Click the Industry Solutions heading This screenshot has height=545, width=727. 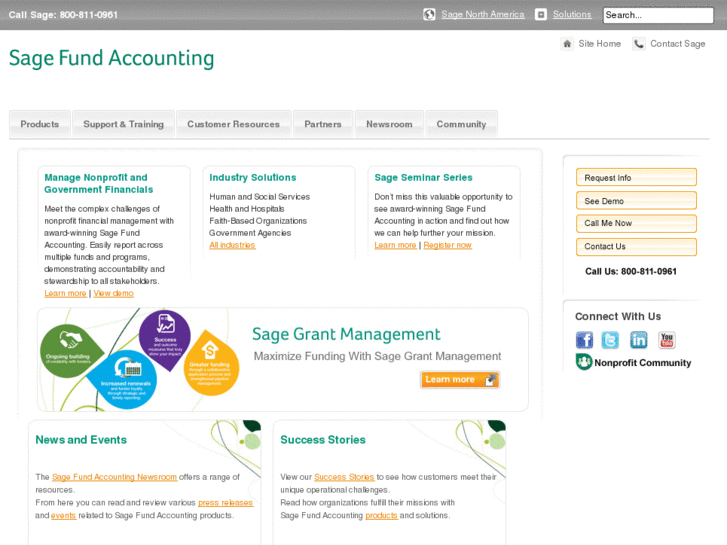click(253, 178)
